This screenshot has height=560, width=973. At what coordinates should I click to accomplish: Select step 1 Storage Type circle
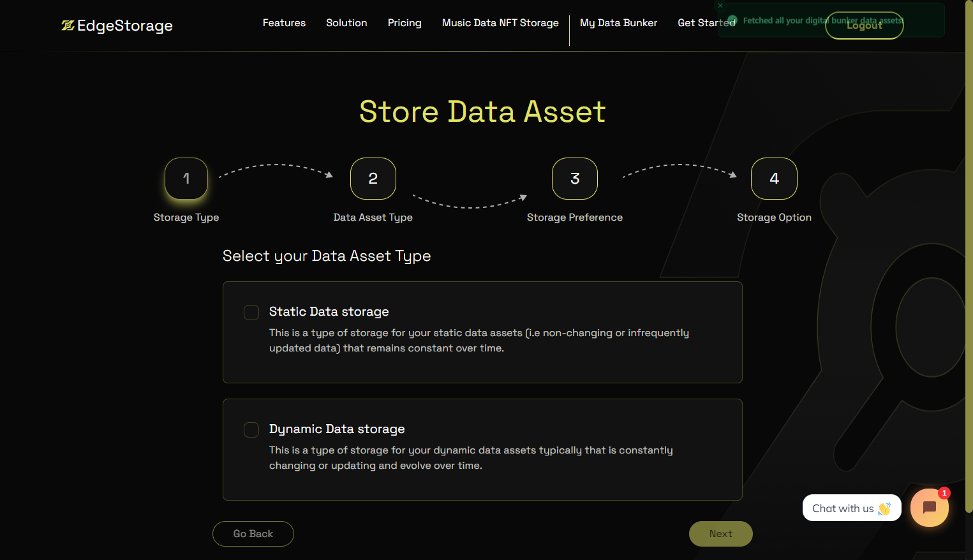click(186, 179)
